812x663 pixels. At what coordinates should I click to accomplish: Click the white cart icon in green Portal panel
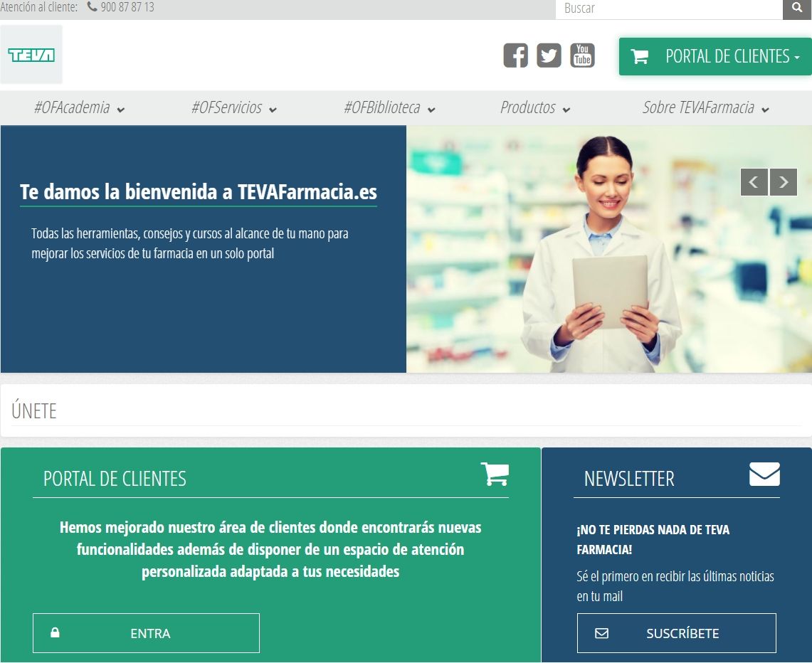pos(495,474)
